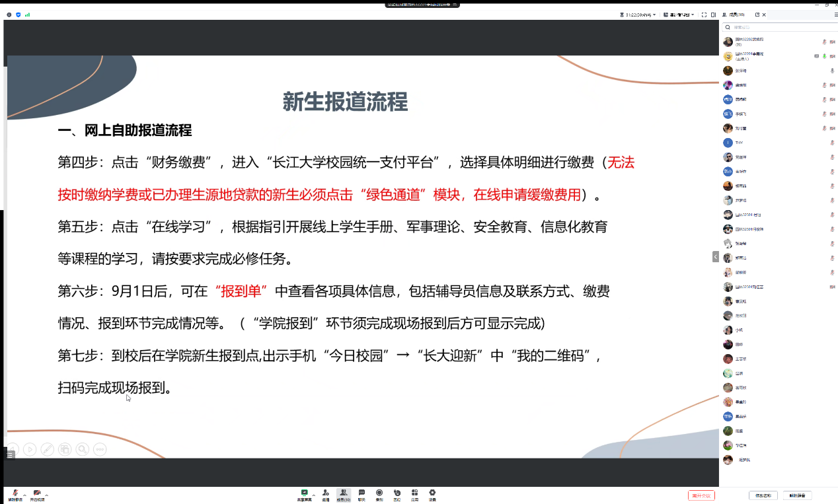Open meeting Settings (设置) gear
The image size is (838, 504).
click(x=432, y=495)
